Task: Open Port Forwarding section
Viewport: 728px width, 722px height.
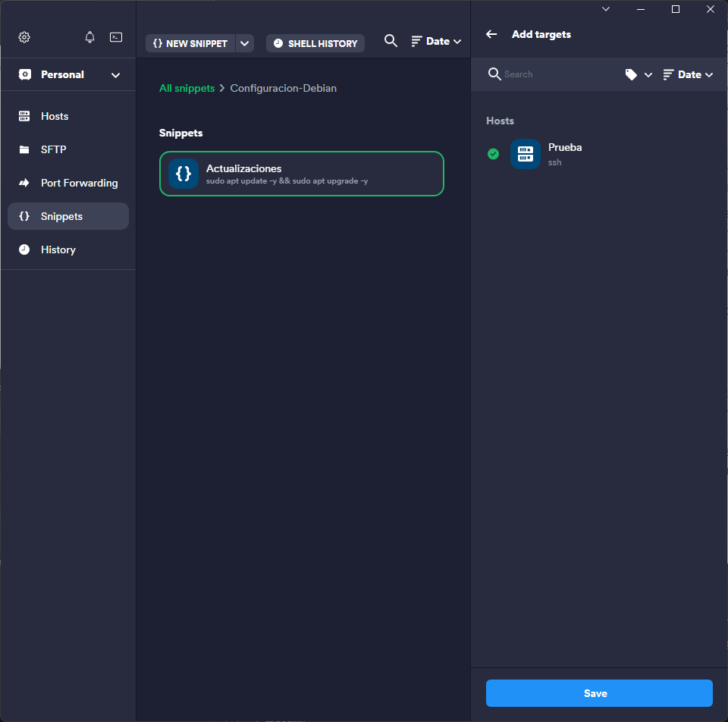Action: (79, 183)
